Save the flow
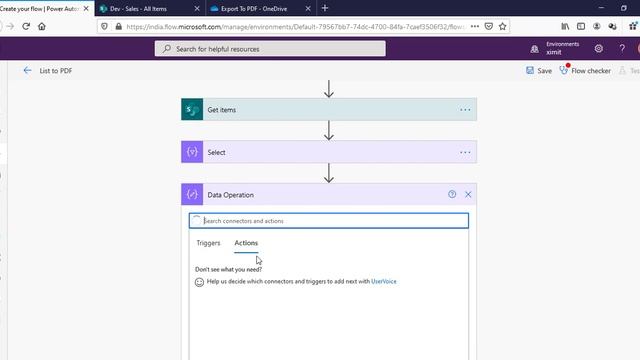This screenshot has width=640, height=360. click(539, 71)
